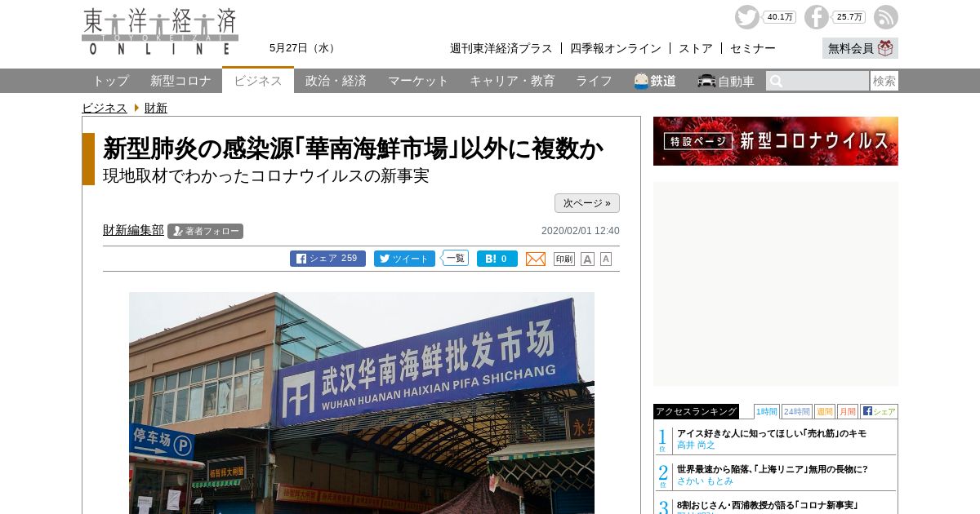Go to the マーケット nav tab
The width and height of the screenshot is (980, 514).
[418, 81]
